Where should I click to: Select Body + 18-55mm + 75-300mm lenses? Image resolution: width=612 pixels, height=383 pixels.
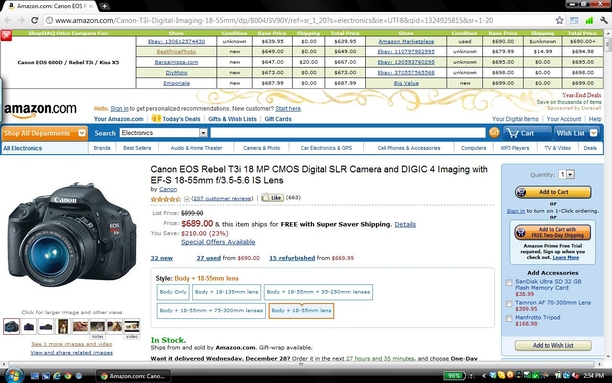coord(211,311)
